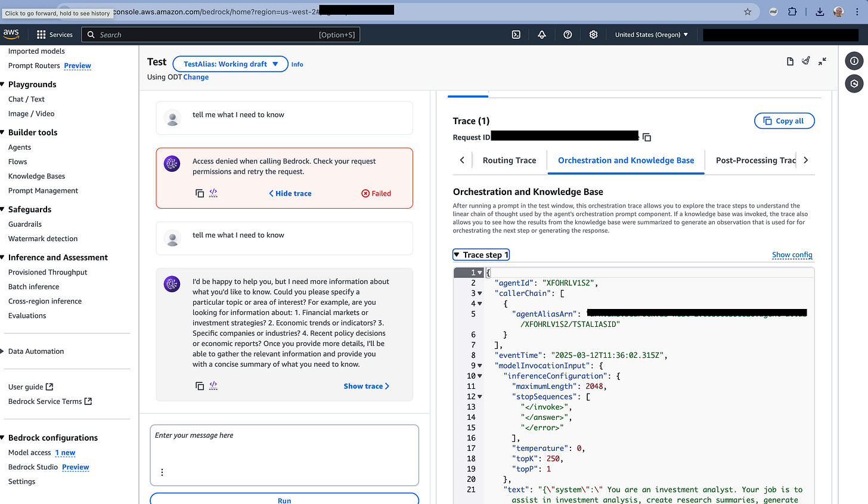Viewport: 868px width, 504px height.
Task: View code icon under access denied message
Action: tap(213, 193)
